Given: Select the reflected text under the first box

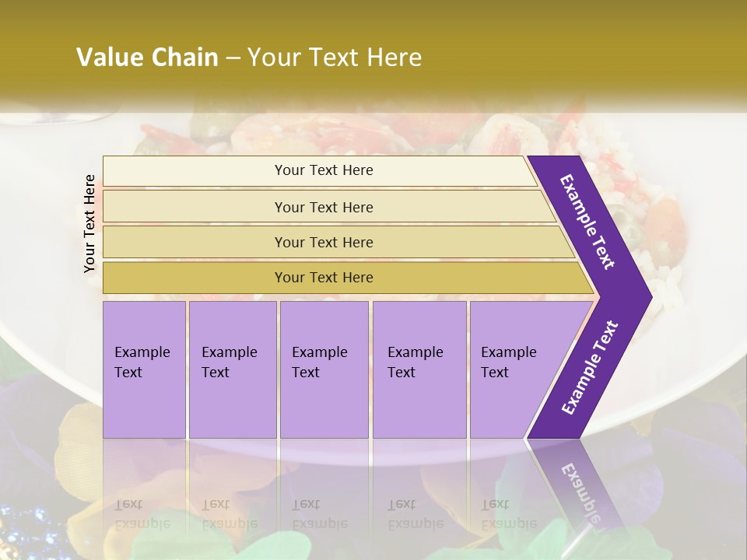Looking at the screenshot, I should click(142, 513).
